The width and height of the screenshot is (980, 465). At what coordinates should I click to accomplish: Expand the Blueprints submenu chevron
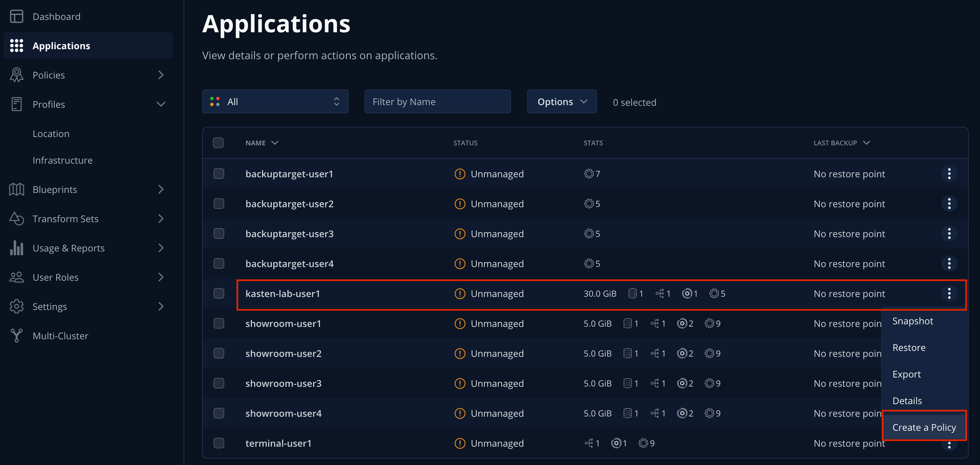point(161,190)
